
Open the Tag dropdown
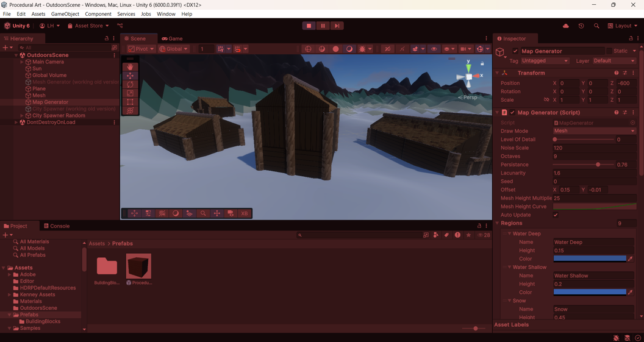pyautogui.click(x=545, y=61)
